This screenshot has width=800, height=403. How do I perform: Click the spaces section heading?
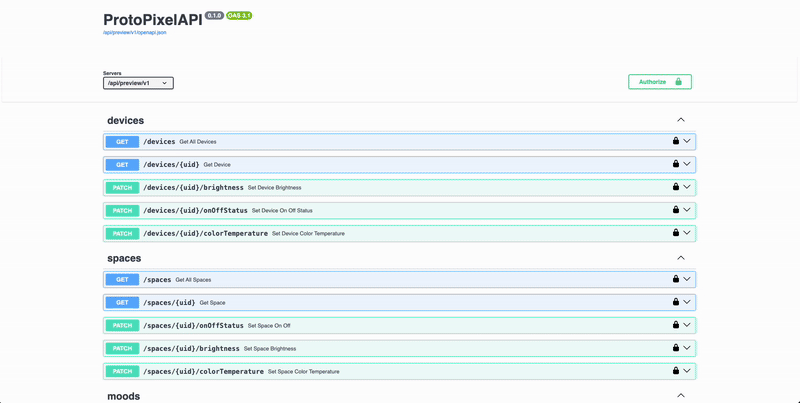coord(124,258)
